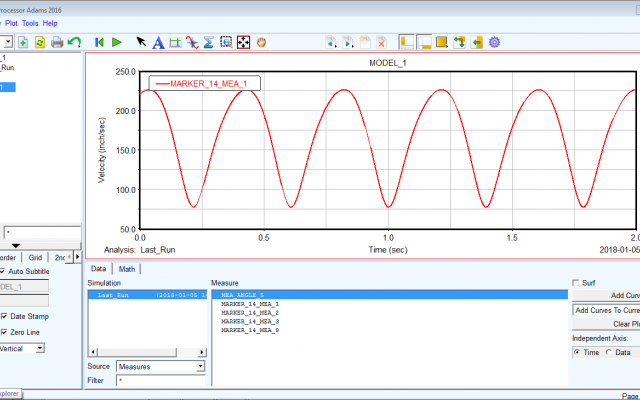The width and height of the screenshot is (640, 400).
Task: Open the Help menu
Action: click(x=50, y=23)
